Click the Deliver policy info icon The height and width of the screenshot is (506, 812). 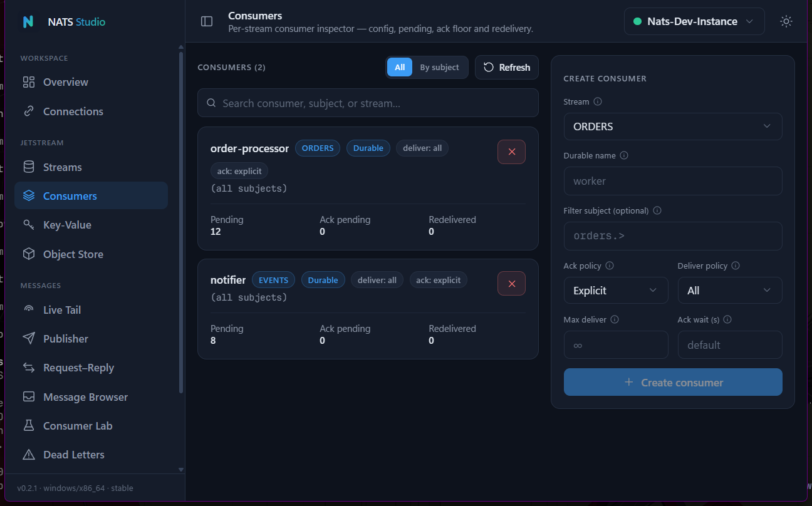pos(736,266)
